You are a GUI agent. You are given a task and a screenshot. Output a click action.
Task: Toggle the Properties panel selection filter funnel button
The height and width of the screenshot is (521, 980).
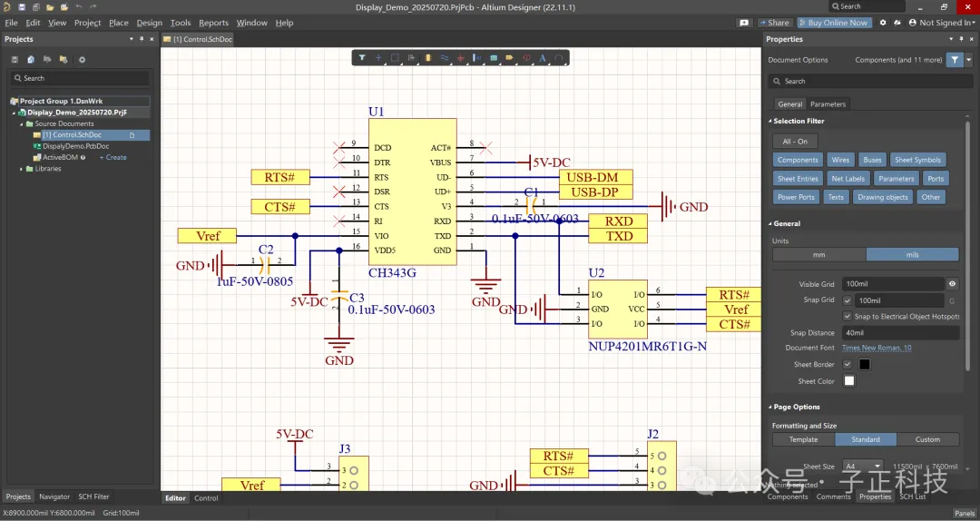955,60
